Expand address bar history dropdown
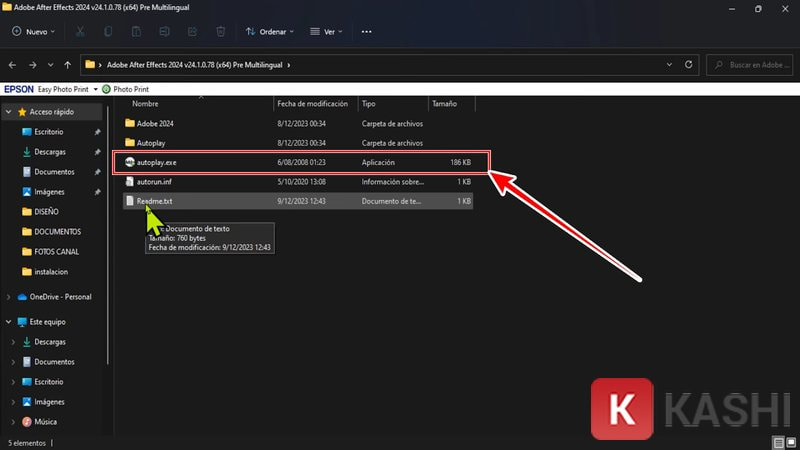Screen dimensions: 800x450 [x=669, y=65]
